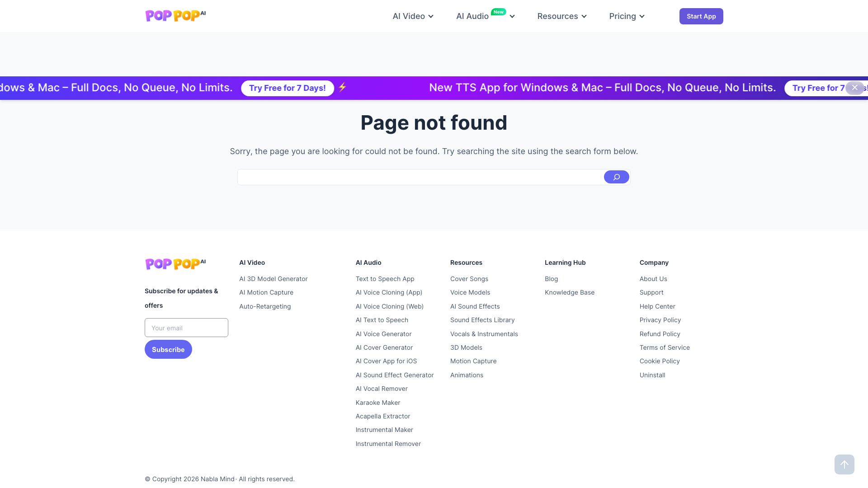Open Instrumental Remover link
Viewport: 868px width, 488px height.
388,444
